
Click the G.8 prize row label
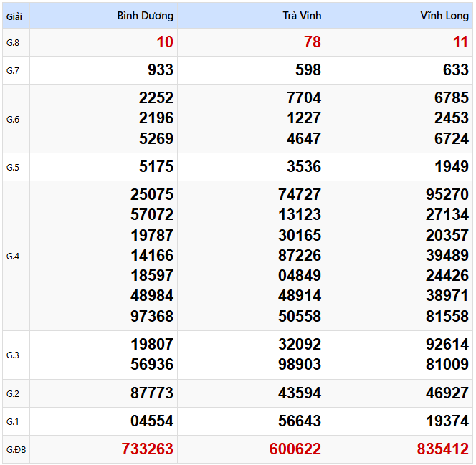13,43
